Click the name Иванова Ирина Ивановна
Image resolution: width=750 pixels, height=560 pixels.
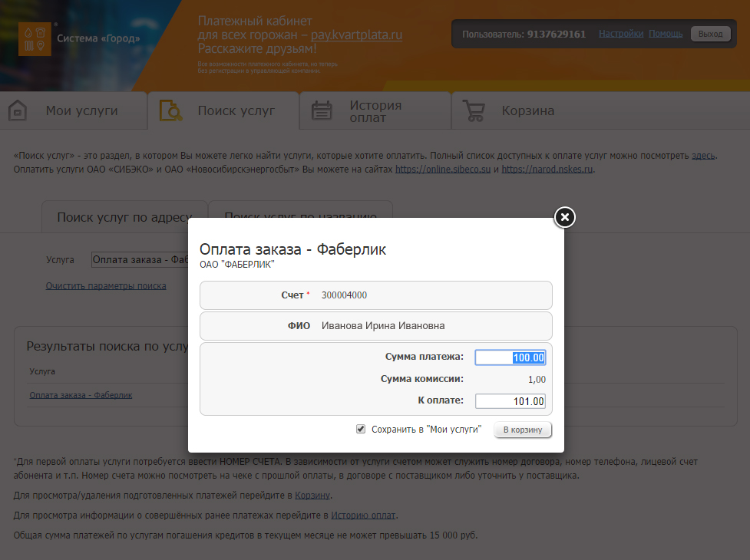pyautogui.click(x=382, y=326)
